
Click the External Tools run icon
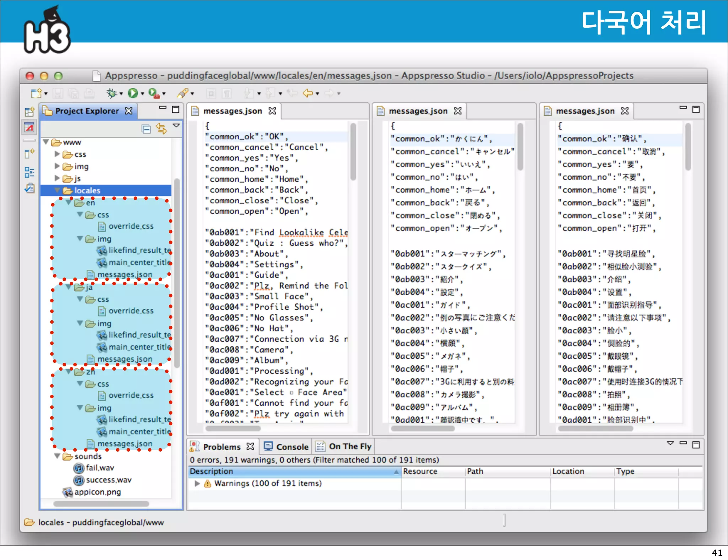(154, 93)
